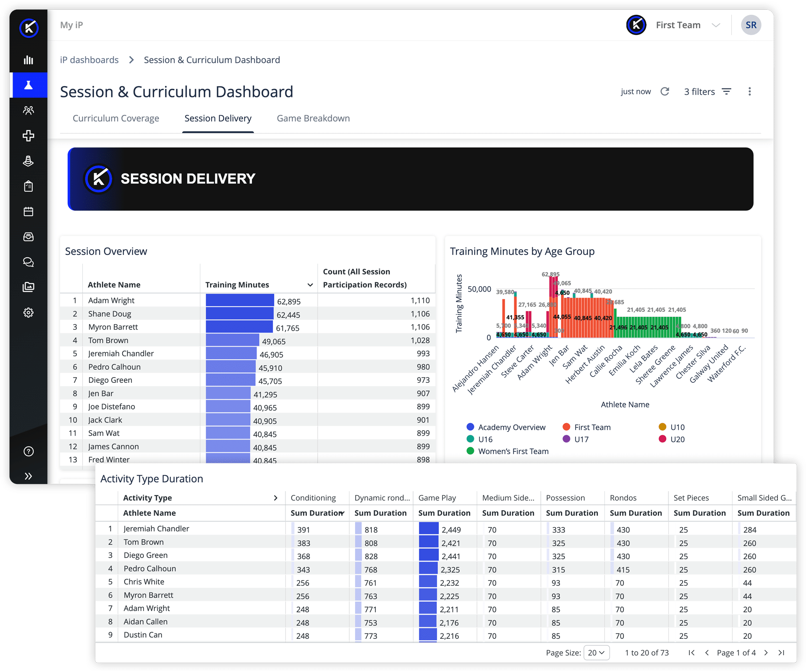Open the Page Size 20 dropdown

pos(597,653)
